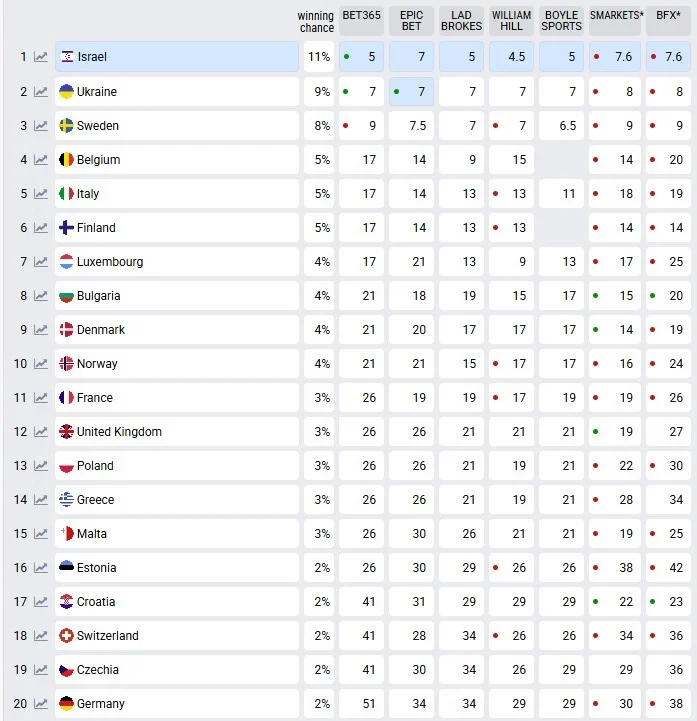The image size is (697, 721).
Task: Click the United Kingdom flag icon
Action: point(67,432)
